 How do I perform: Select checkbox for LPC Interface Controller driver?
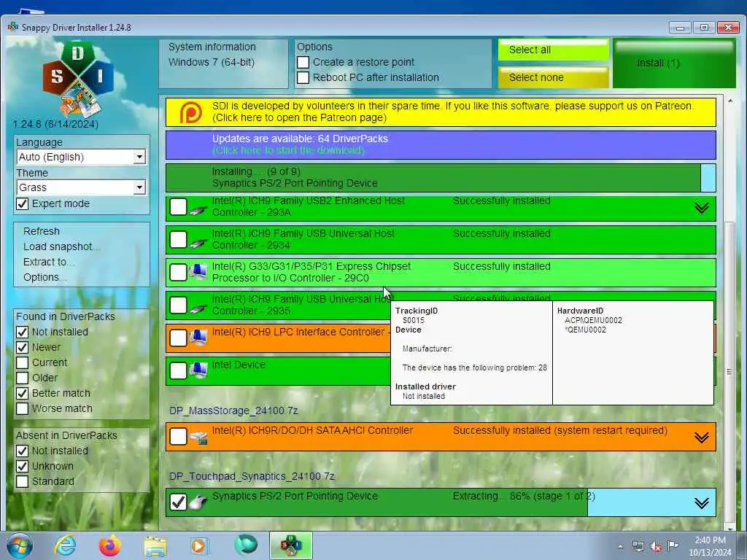[178, 338]
